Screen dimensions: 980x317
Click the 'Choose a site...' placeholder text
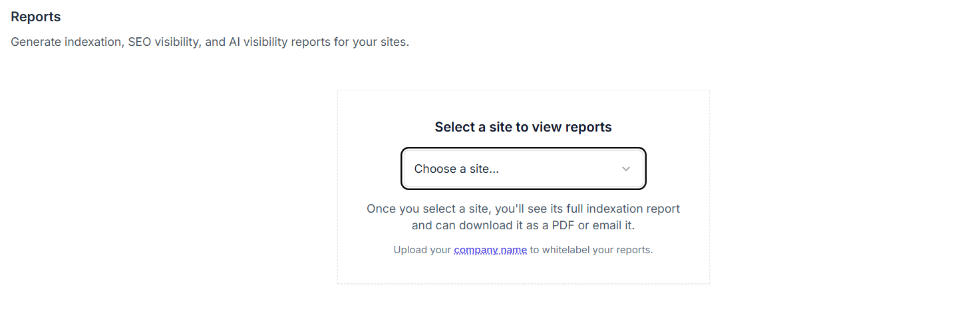pos(456,169)
